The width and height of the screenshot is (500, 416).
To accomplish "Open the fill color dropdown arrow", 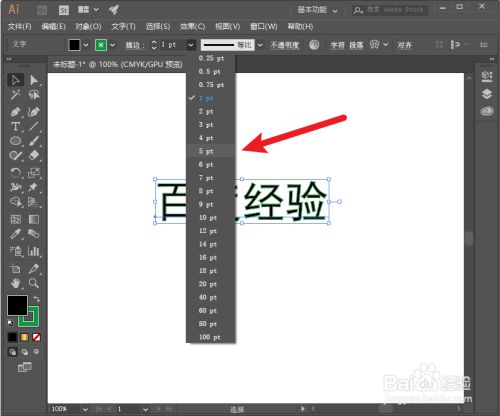I will point(86,45).
